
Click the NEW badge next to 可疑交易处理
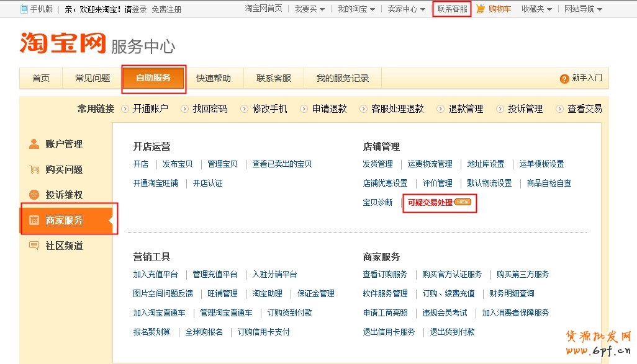pyautogui.click(x=463, y=202)
